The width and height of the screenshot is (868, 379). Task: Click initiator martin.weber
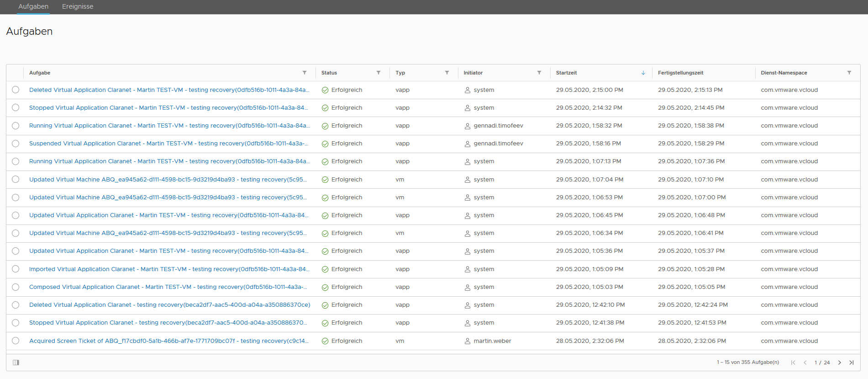click(493, 341)
